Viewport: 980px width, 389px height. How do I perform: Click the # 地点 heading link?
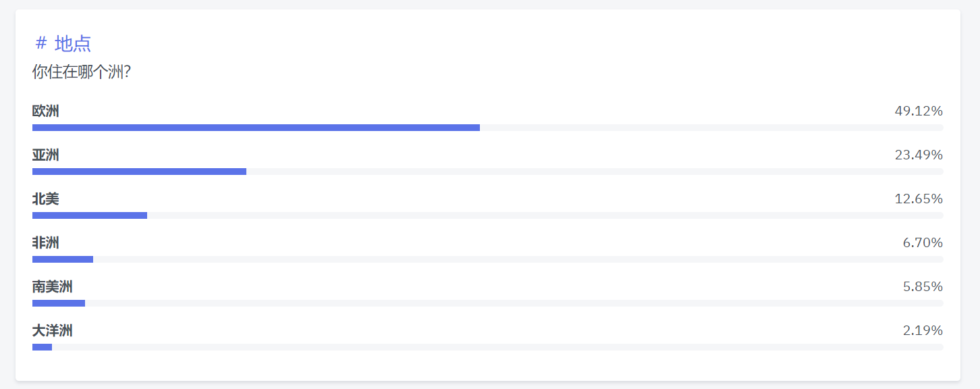pos(63,44)
